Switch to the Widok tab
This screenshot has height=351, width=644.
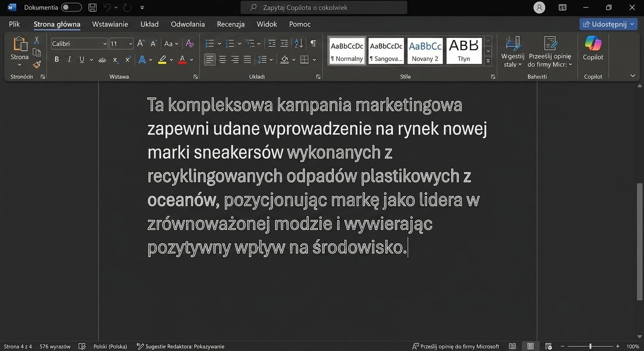[x=267, y=24]
